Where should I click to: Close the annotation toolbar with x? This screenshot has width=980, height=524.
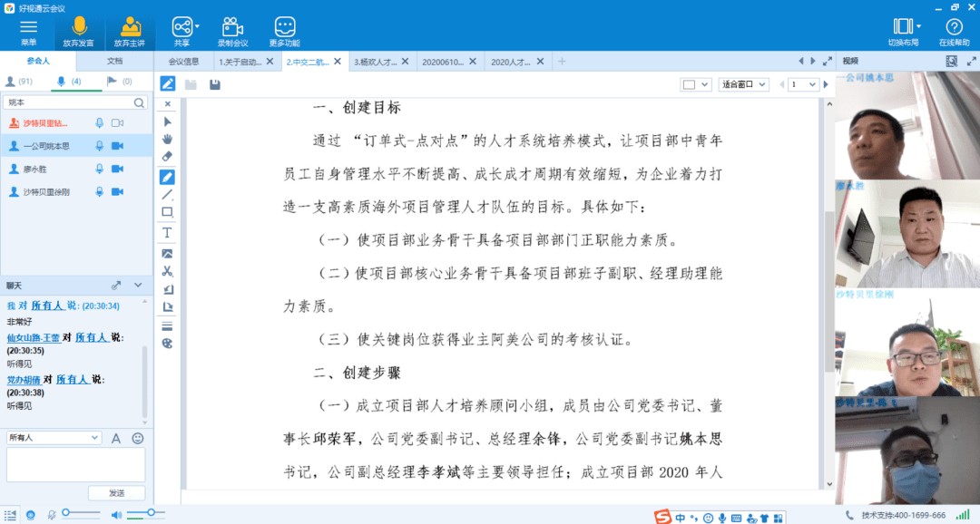[168, 104]
